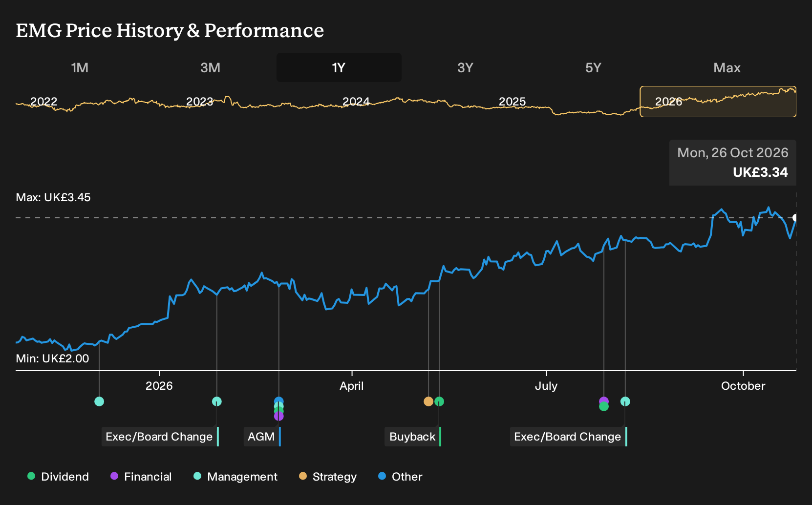Switch to the 1M time range
812x505 pixels.
click(x=80, y=67)
